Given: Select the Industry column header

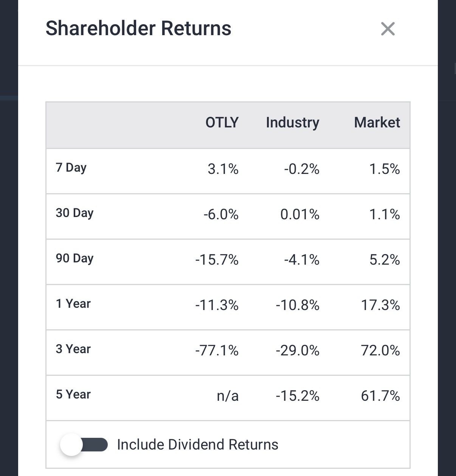Looking at the screenshot, I should (292, 122).
